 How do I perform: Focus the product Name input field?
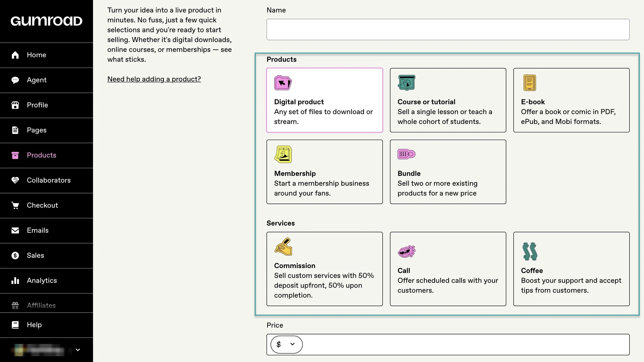point(448,30)
